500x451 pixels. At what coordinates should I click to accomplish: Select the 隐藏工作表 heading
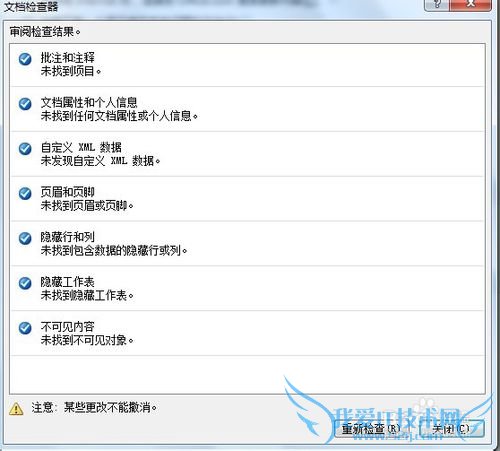68,282
